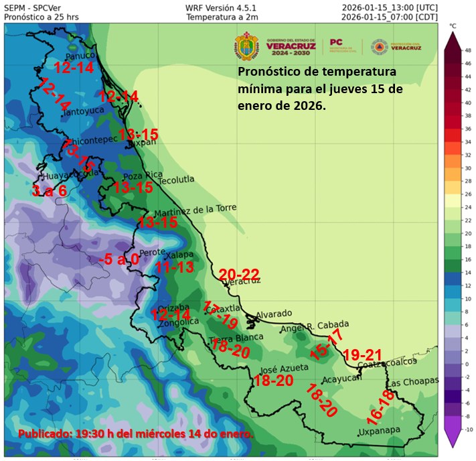Image resolution: width=476 pixels, height=461 pixels.
Task: Click the Huayacocotla city label
Action: (71, 175)
